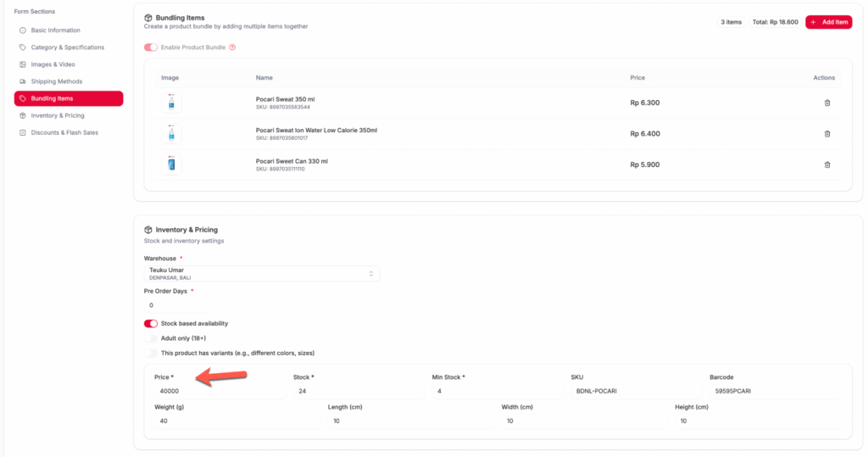This screenshot has height=457, width=868.
Task: Click the help icon beside Enable Product Bundle
Action: point(232,47)
